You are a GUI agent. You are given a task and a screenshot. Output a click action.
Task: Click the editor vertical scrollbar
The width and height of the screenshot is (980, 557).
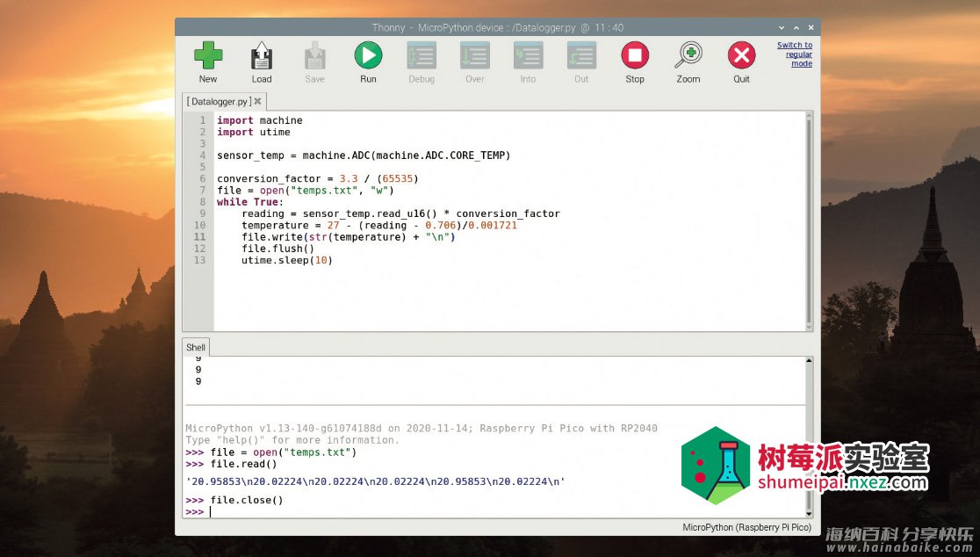[x=810, y=221]
